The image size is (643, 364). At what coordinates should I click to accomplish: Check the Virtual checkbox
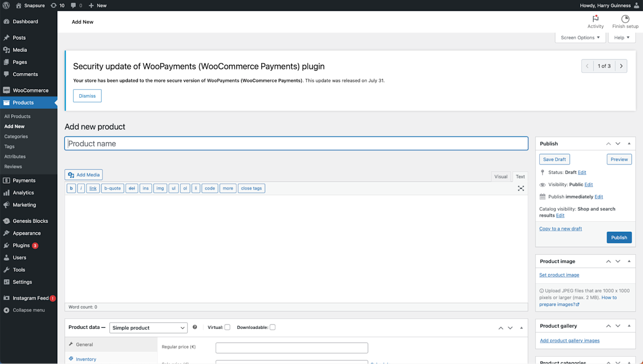227,327
